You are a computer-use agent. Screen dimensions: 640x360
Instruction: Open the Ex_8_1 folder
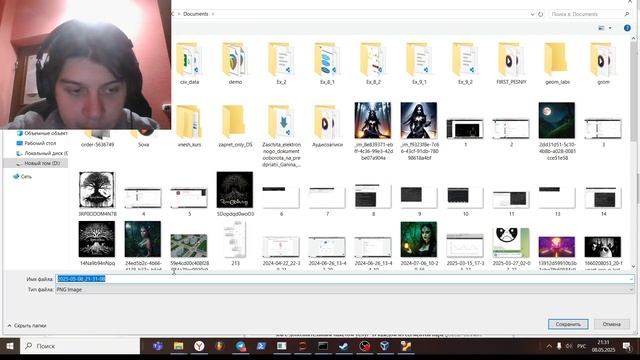[327, 63]
